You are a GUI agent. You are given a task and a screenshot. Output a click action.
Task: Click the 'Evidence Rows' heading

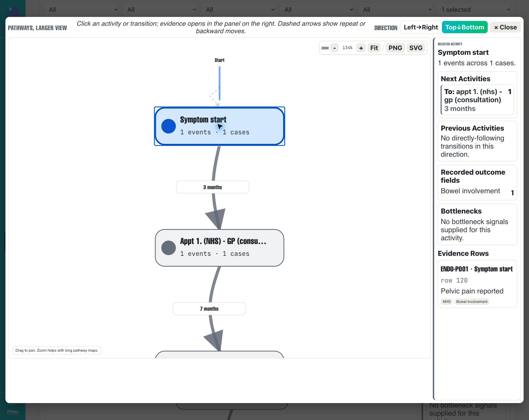pyautogui.click(x=463, y=253)
